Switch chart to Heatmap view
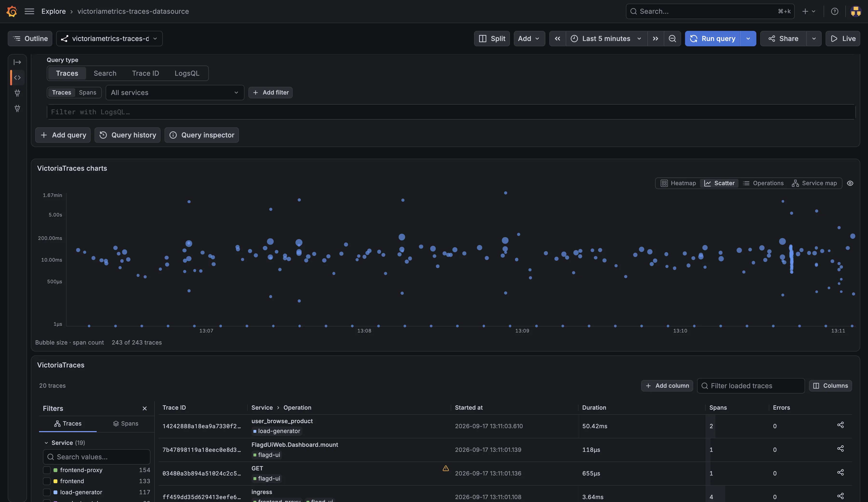Screen dimensions: 868x502 pos(678,183)
